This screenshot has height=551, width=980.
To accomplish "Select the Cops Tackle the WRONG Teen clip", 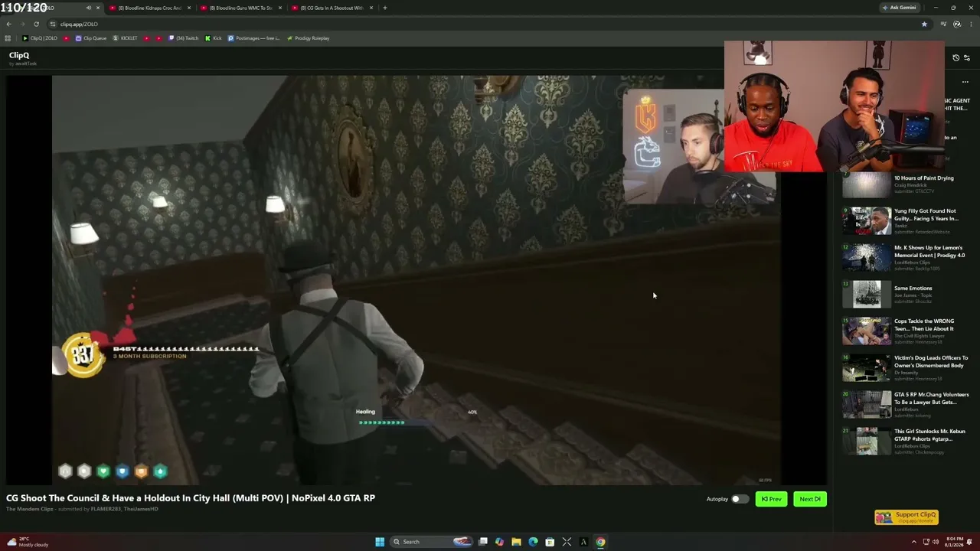I will [906, 331].
